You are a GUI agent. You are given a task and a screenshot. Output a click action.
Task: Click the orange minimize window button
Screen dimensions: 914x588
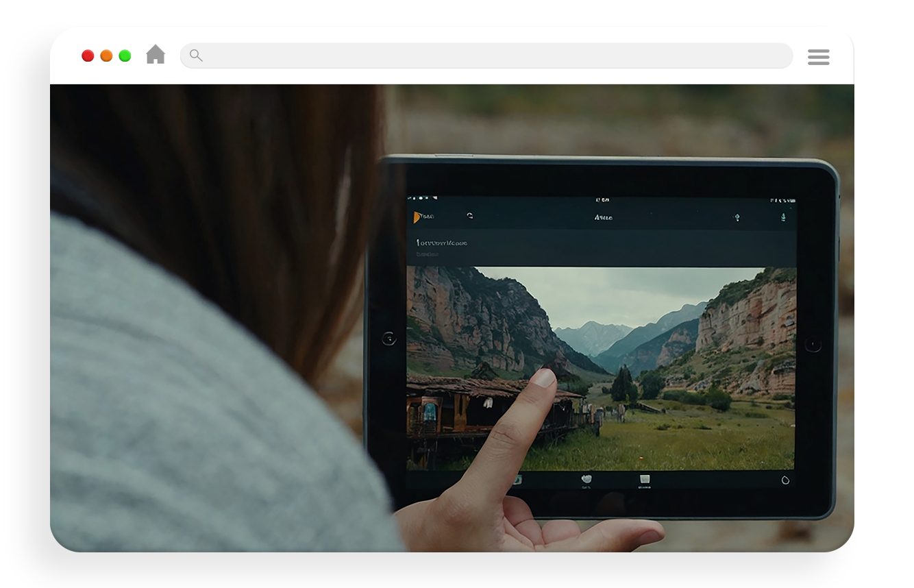click(106, 56)
